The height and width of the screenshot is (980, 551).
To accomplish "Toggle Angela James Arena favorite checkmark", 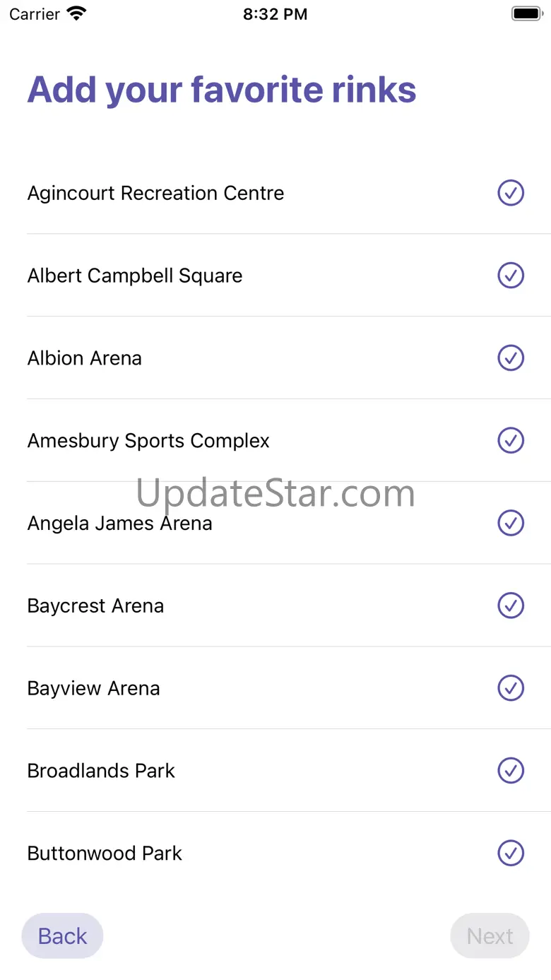I will [511, 524].
